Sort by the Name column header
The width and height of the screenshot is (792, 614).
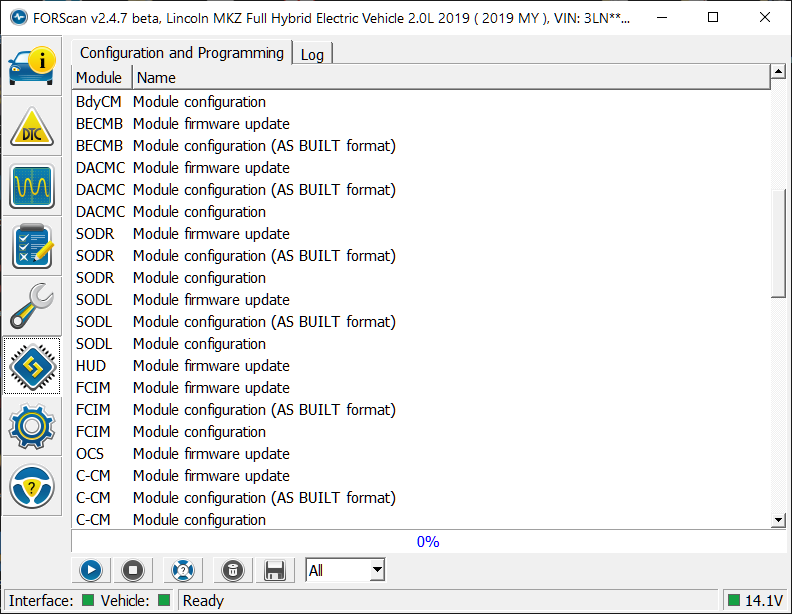(451, 78)
